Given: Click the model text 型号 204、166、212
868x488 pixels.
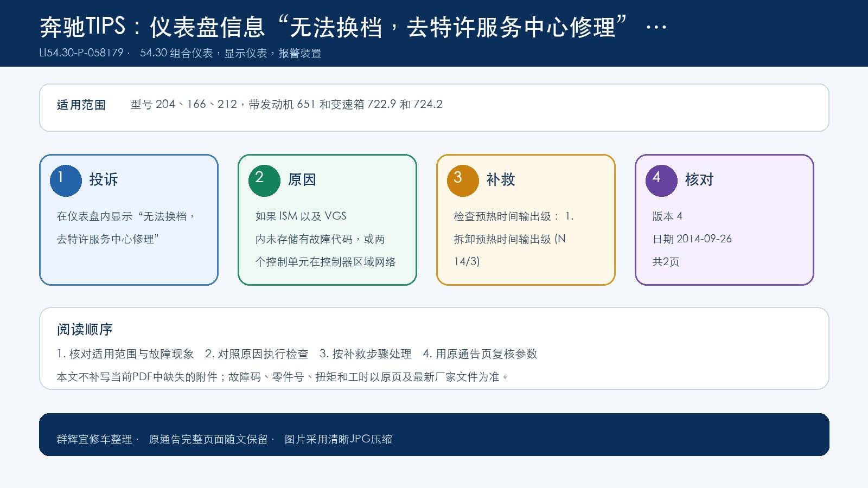Looking at the screenshot, I should click(184, 104).
